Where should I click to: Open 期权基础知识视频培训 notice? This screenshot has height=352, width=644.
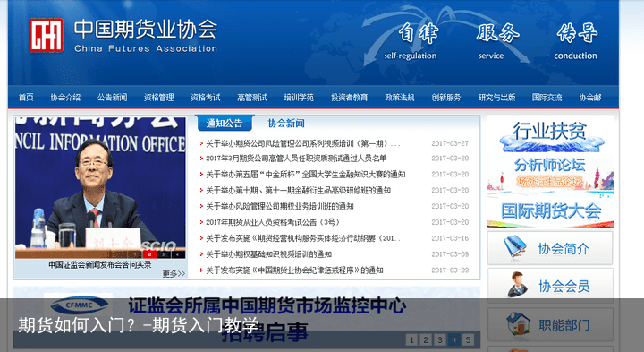268,254
